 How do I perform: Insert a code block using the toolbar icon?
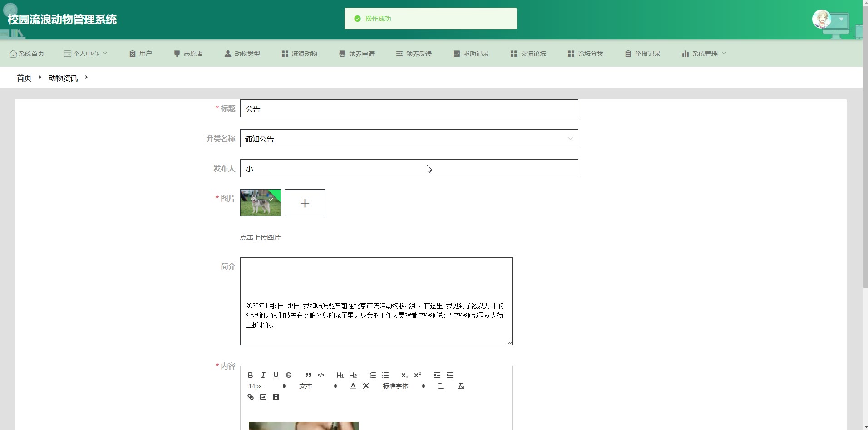pyautogui.click(x=321, y=375)
